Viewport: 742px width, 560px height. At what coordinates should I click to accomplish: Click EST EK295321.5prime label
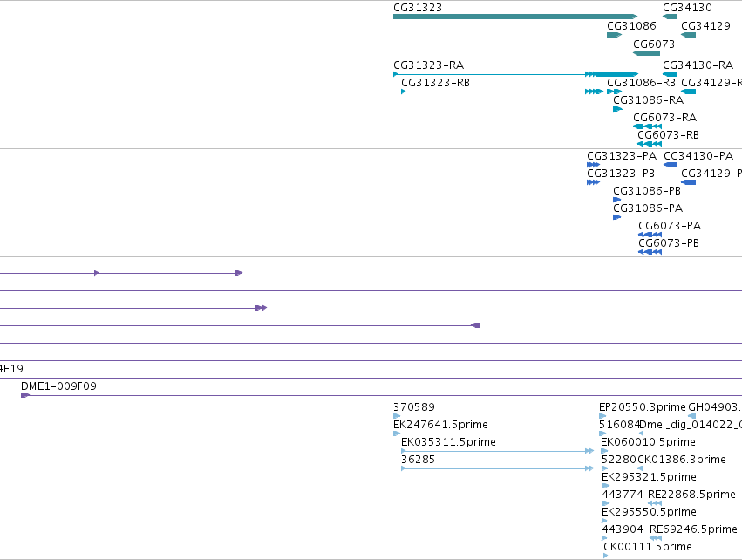point(649,477)
